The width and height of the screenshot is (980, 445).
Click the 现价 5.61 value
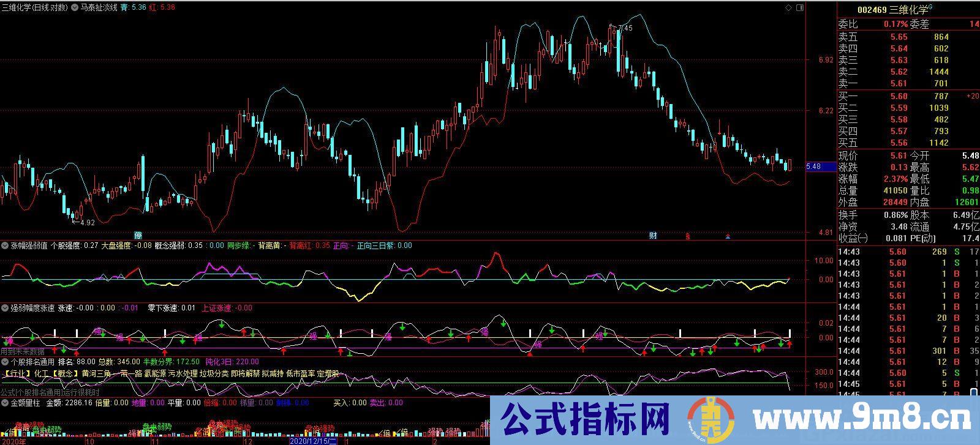[899, 156]
